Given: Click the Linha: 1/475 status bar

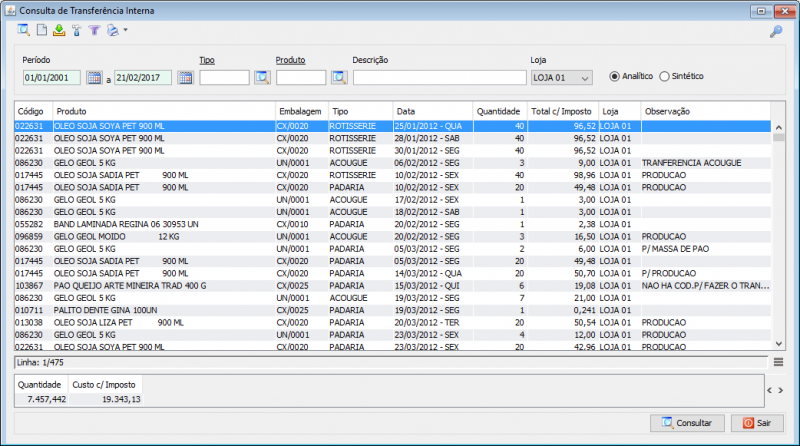Looking at the screenshot, I should [x=391, y=362].
